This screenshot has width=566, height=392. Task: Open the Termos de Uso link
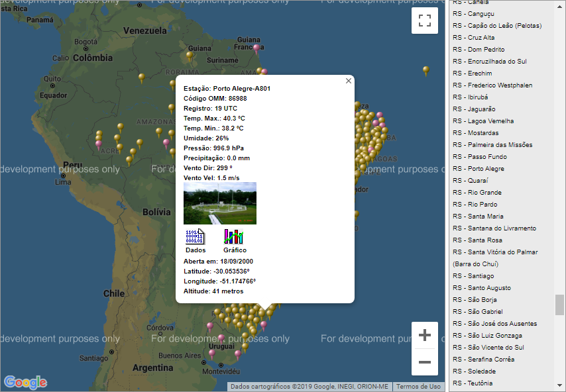(x=418, y=387)
